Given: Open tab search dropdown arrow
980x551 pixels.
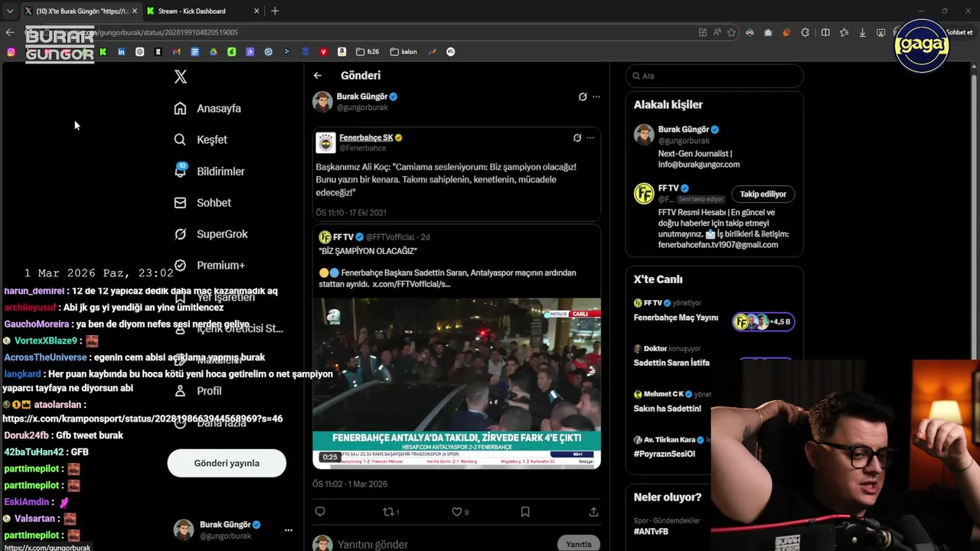Looking at the screenshot, I should click(9, 11).
